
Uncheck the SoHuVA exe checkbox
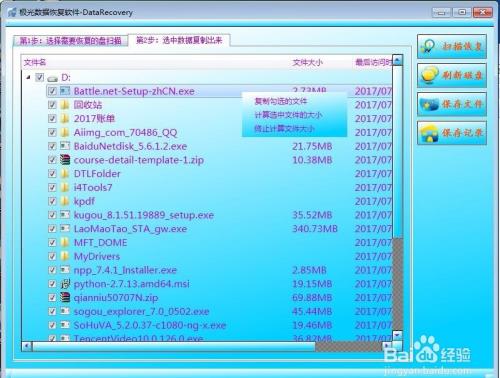[x=52, y=325]
